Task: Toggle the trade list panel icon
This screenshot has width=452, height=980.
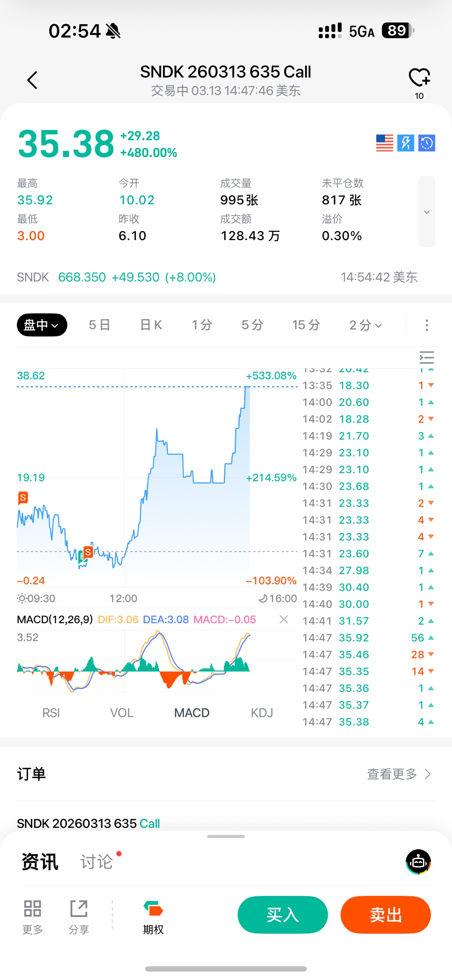Action: click(x=426, y=358)
